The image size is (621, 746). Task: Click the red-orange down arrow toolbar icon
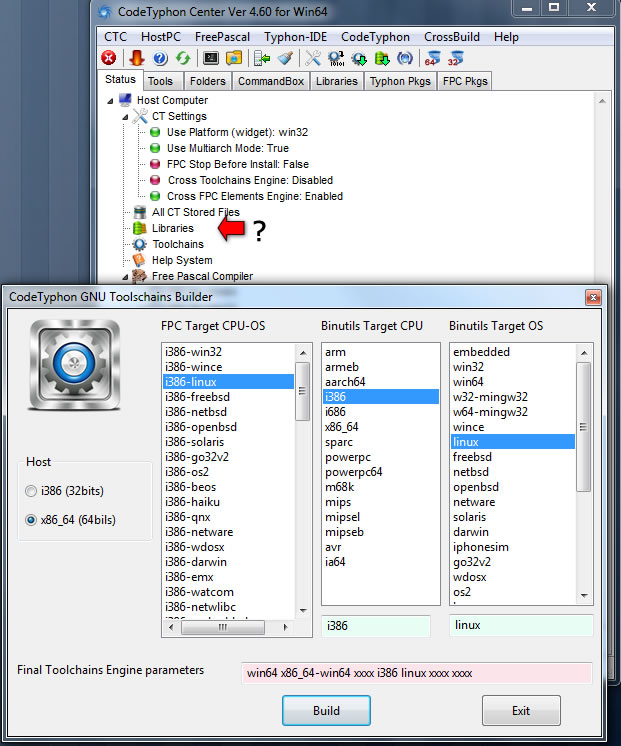(137, 58)
